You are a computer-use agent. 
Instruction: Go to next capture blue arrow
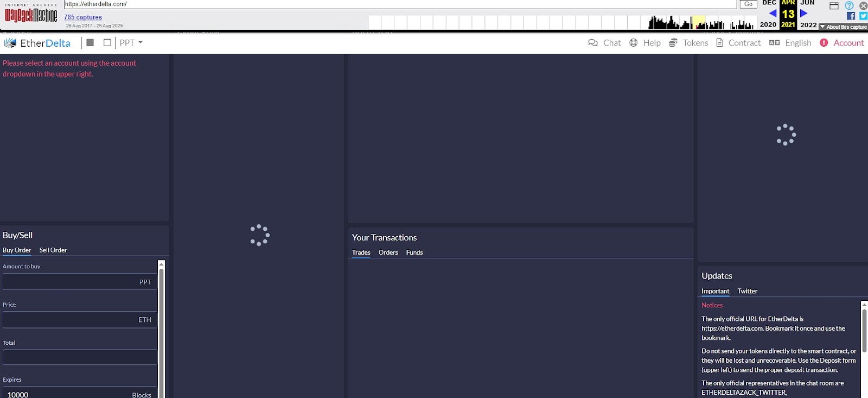coord(803,13)
